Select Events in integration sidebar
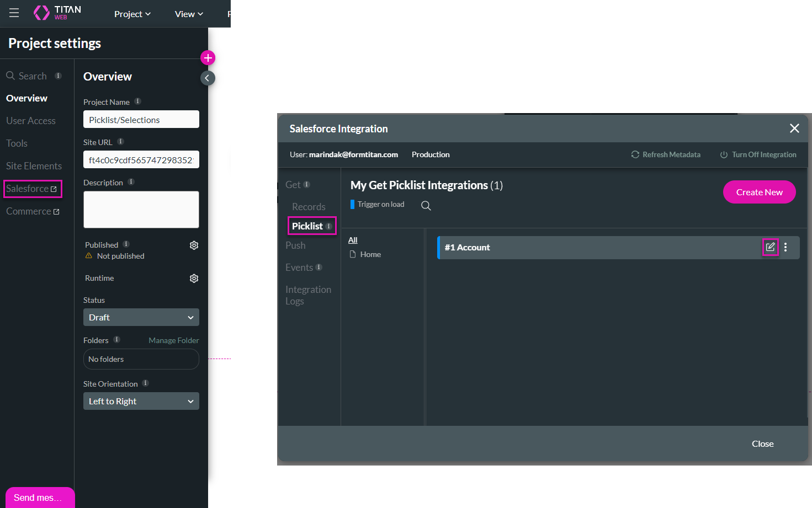 [299, 268]
